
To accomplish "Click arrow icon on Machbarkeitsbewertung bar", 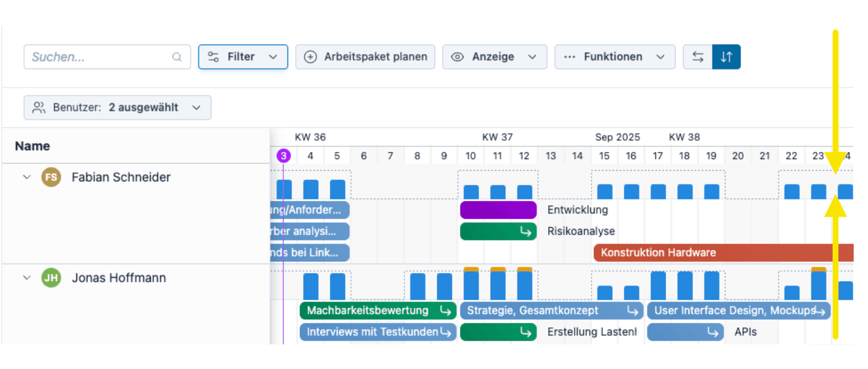I will pos(446,311).
